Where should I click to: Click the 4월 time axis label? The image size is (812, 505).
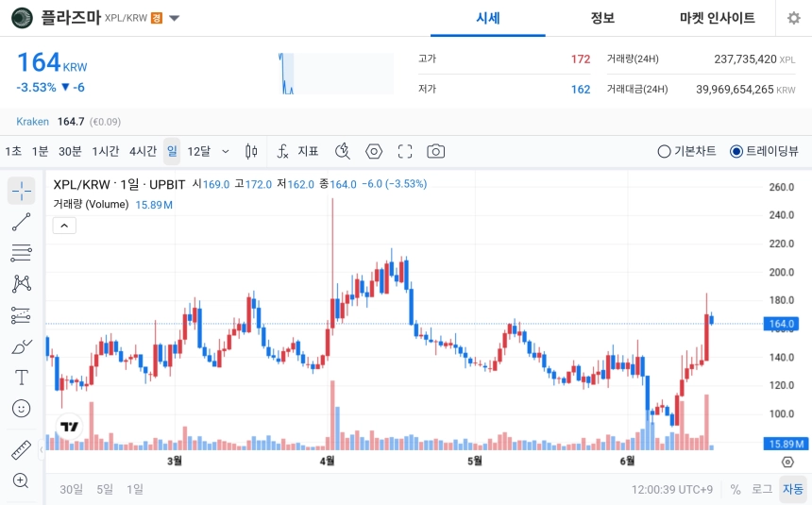click(327, 461)
